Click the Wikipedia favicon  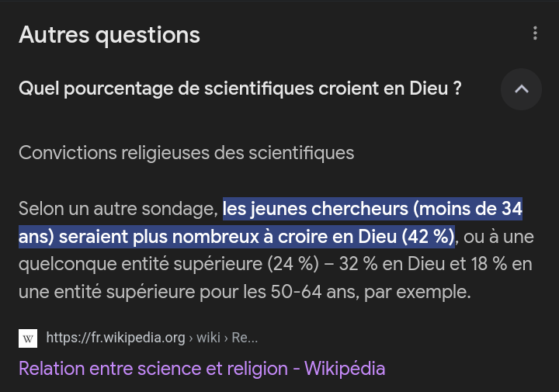click(x=28, y=338)
